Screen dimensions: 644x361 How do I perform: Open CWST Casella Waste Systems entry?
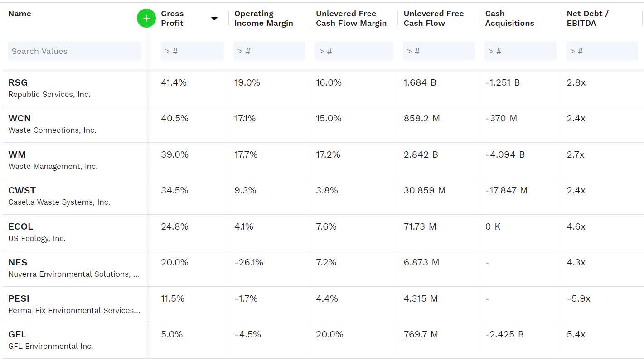pyautogui.click(x=22, y=190)
